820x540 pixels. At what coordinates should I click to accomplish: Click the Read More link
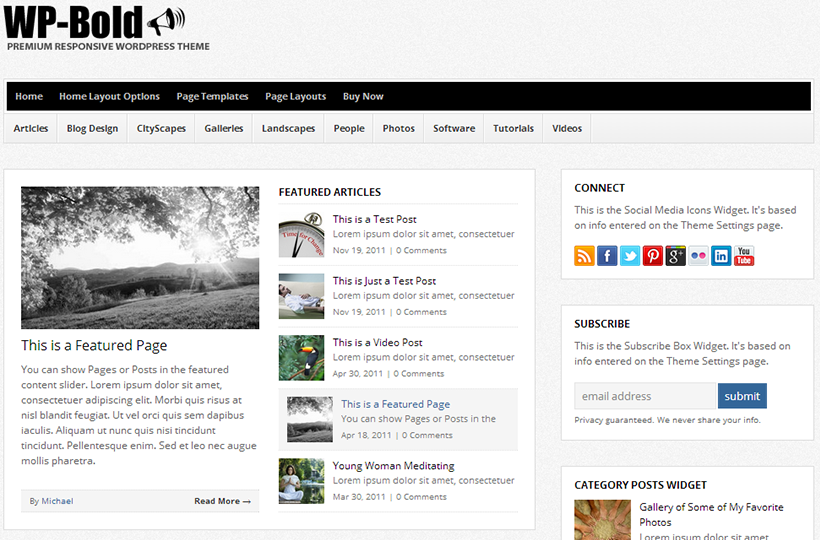222,501
